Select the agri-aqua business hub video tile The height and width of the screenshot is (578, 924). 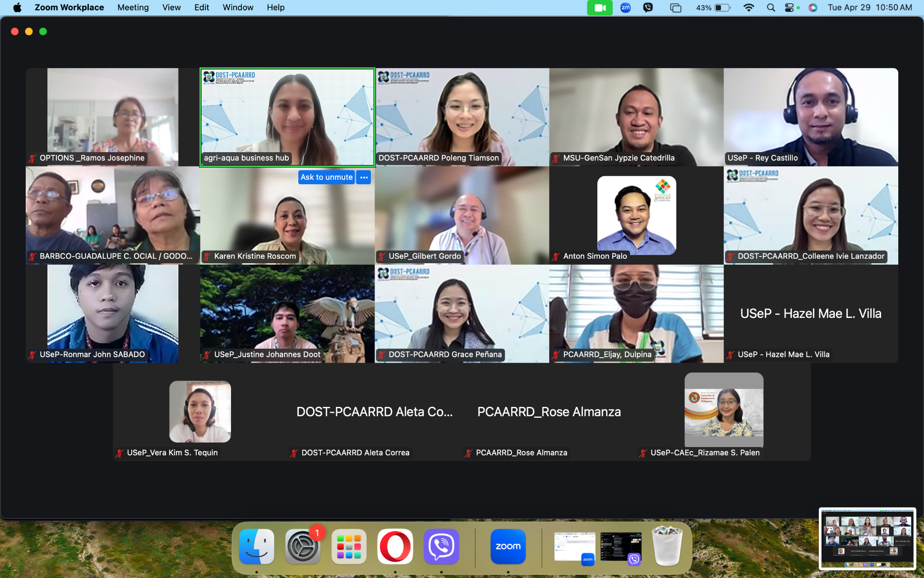click(x=287, y=117)
